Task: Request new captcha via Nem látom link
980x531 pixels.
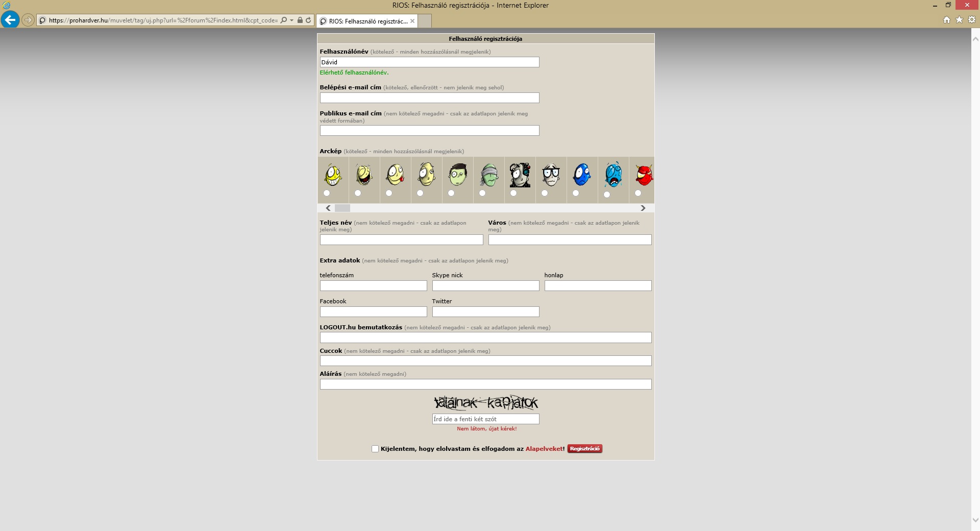Action: point(486,429)
